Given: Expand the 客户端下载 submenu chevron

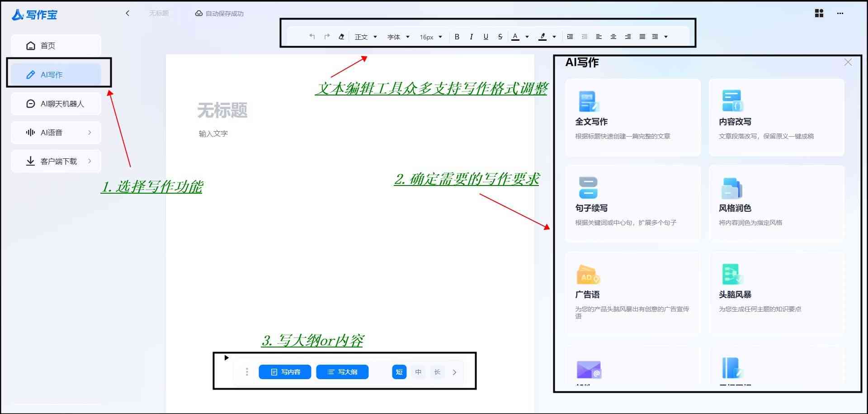Looking at the screenshot, I should (90, 161).
